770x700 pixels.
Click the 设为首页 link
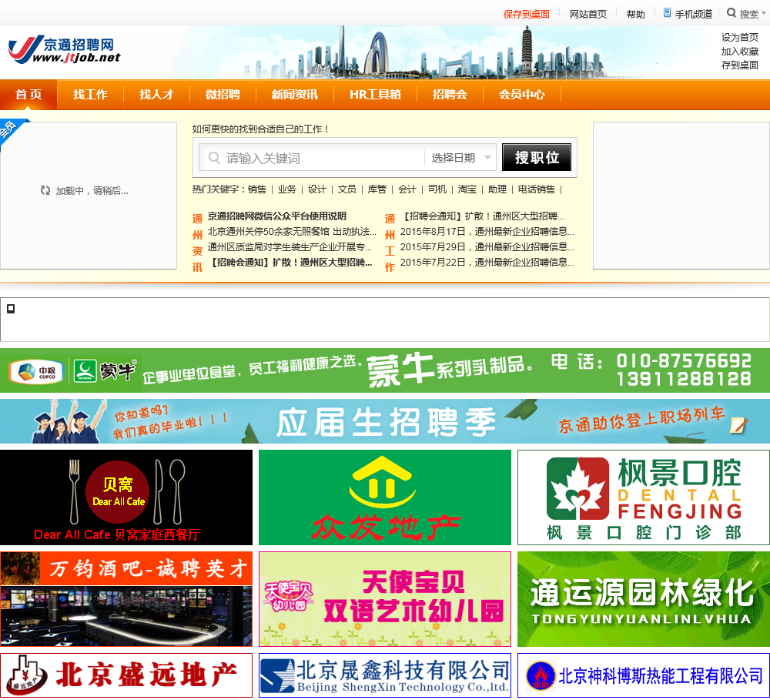click(x=739, y=37)
